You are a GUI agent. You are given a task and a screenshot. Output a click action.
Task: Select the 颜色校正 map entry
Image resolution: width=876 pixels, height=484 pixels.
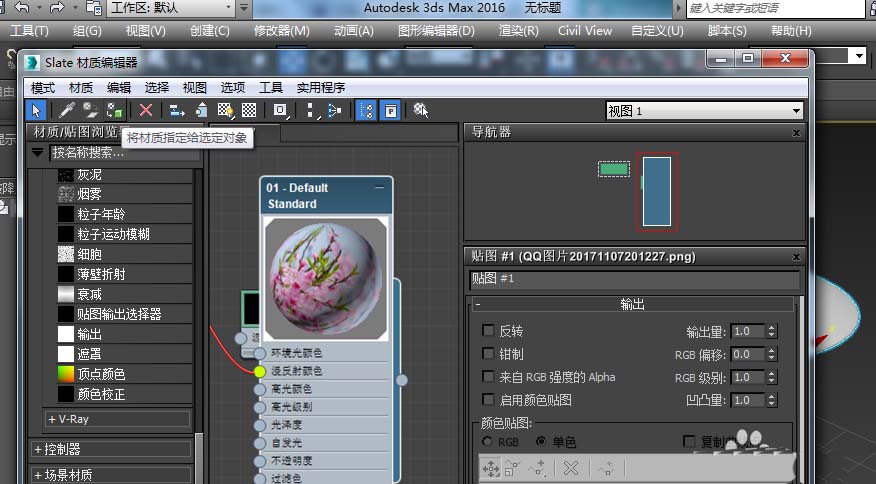[124, 394]
